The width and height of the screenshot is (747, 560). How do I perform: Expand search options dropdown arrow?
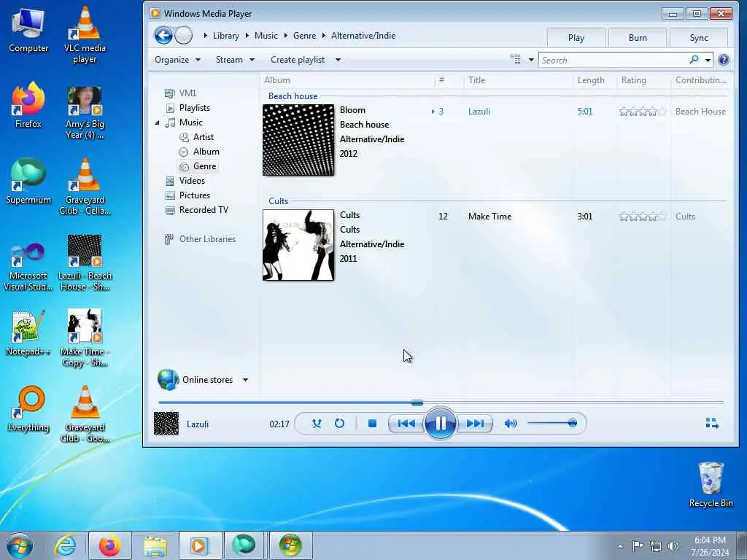point(708,60)
